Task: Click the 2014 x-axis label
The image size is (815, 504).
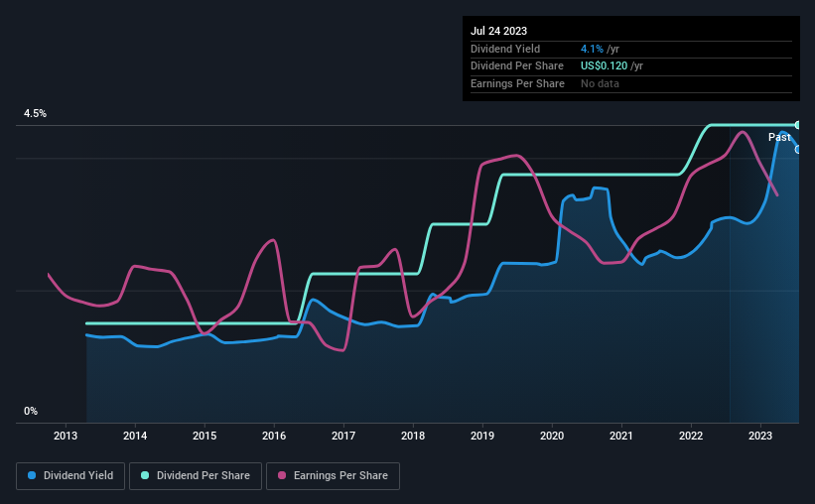Action: point(135,436)
